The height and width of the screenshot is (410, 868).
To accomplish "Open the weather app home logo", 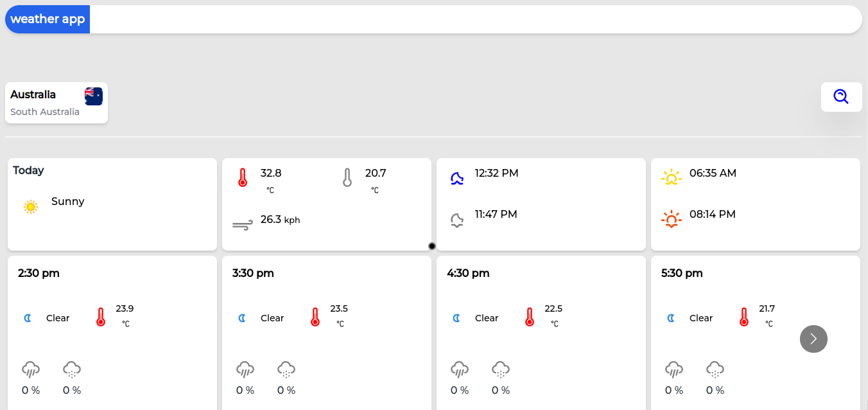I will point(48,19).
